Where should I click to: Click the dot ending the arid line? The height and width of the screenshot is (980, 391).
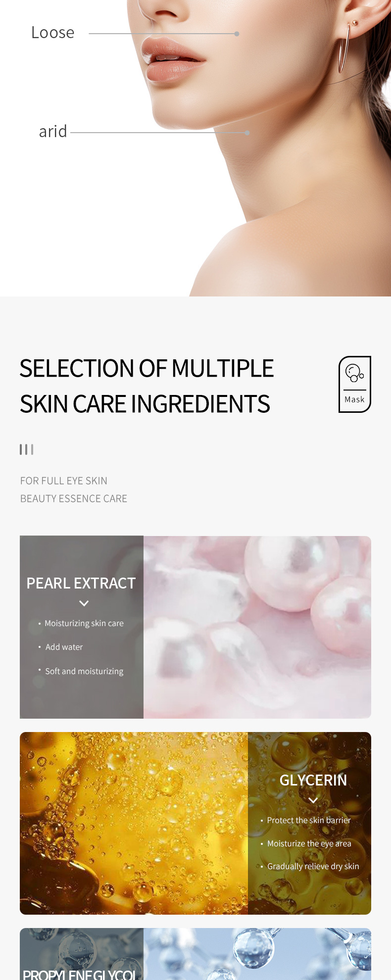coord(247,133)
